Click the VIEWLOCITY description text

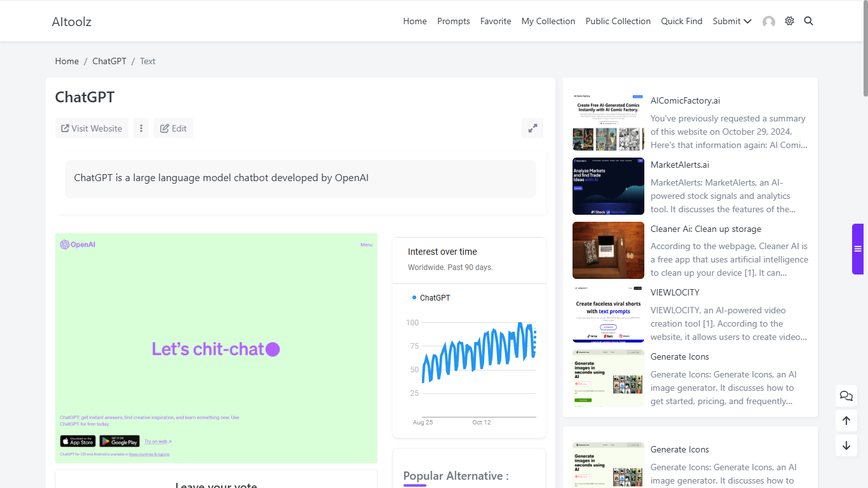tap(728, 323)
